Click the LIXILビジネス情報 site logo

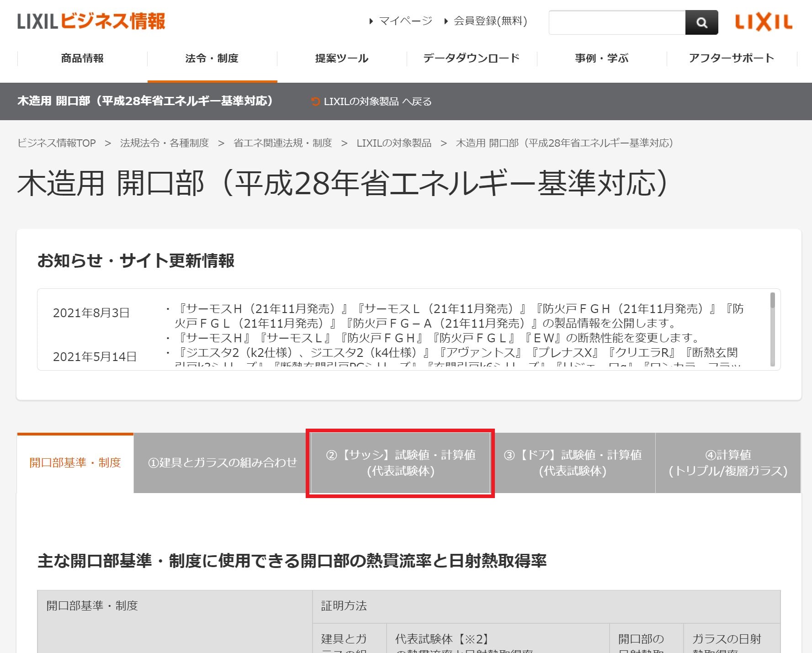point(91,21)
